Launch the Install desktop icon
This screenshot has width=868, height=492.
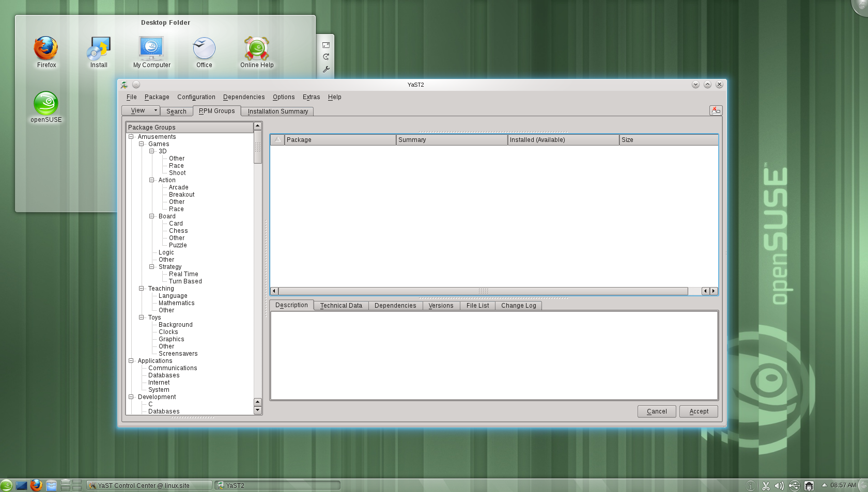click(x=99, y=52)
